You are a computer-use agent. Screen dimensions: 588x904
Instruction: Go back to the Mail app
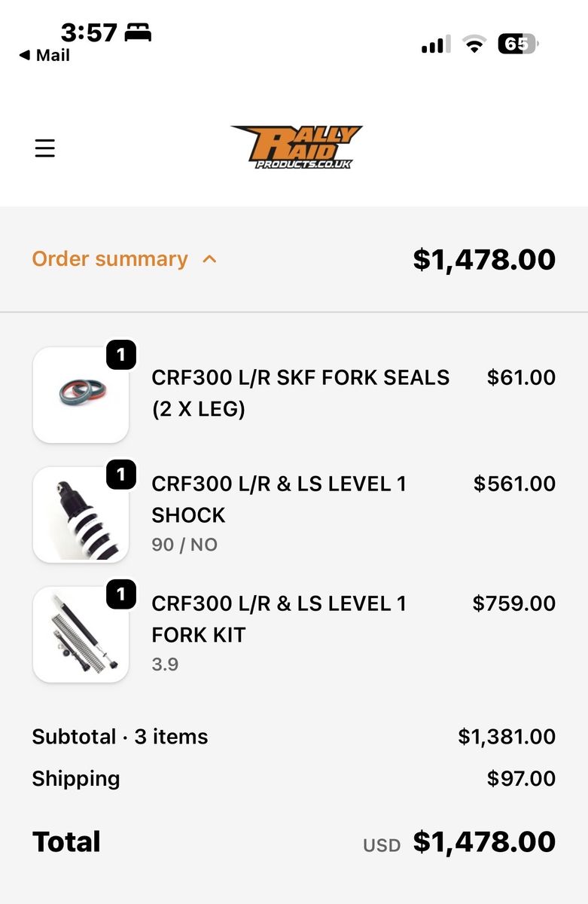(44, 56)
